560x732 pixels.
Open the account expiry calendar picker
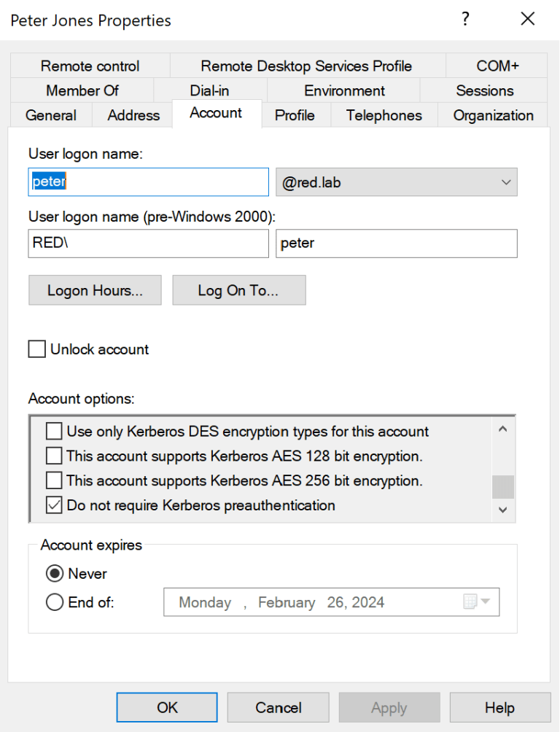[x=477, y=602]
